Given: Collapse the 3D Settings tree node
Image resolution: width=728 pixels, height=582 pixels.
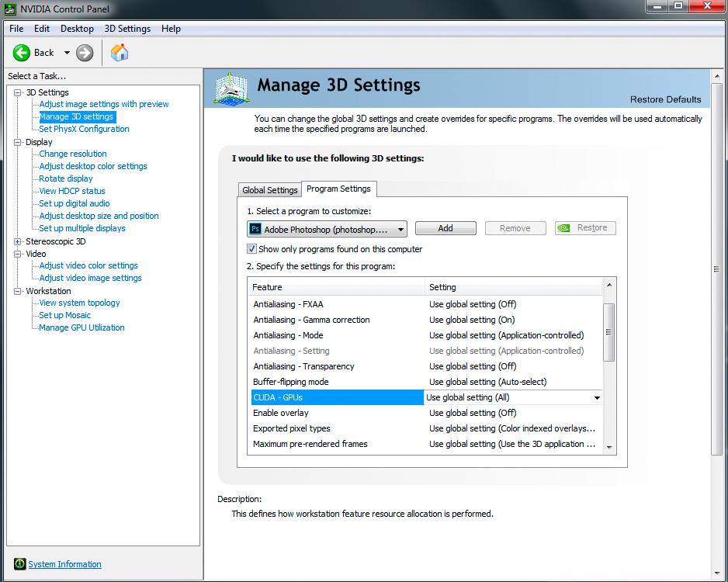Looking at the screenshot, I should pyautogui.click(x=18, y=92).
